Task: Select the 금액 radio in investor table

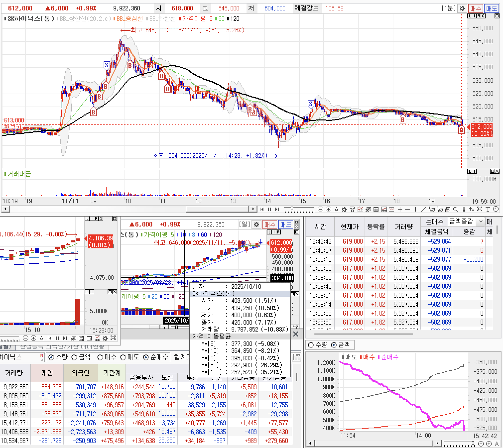Action: click(x=74, y=357)
